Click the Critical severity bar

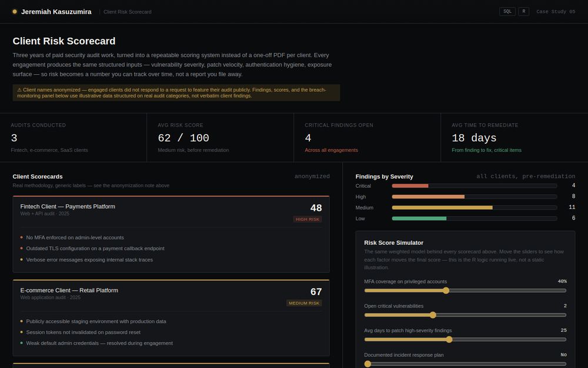[x=475, y=186]
